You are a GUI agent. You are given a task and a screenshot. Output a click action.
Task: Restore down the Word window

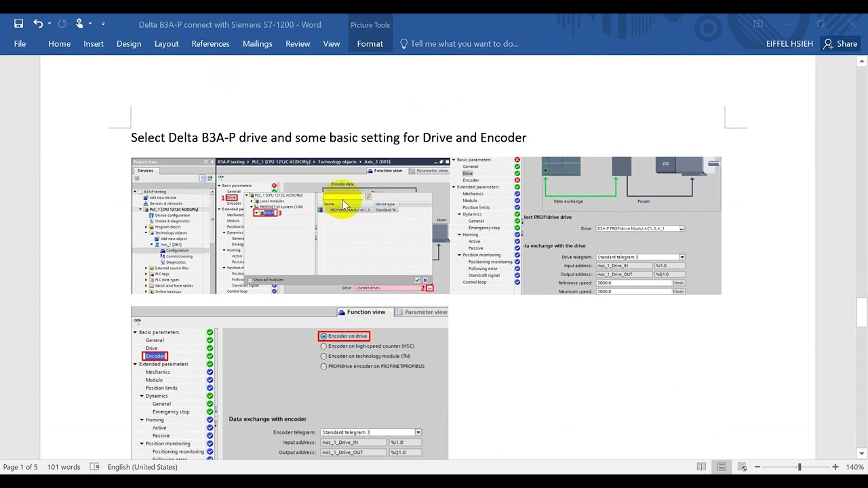tap(821, 24)
